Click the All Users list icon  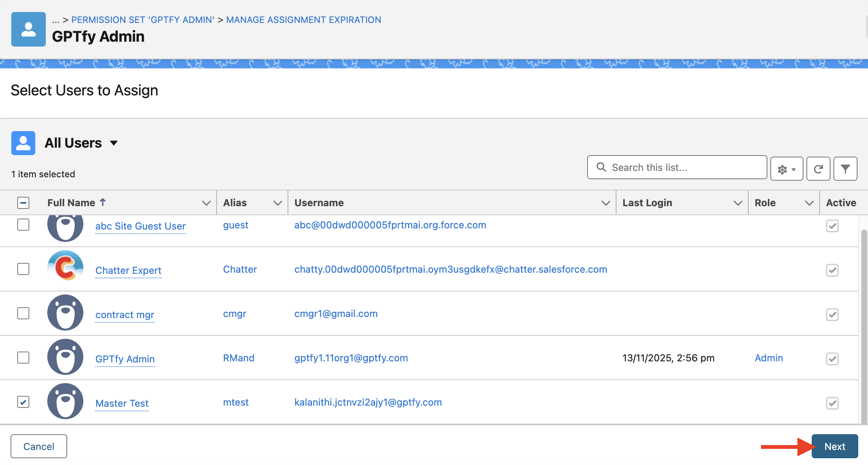(x=23, y=143)
